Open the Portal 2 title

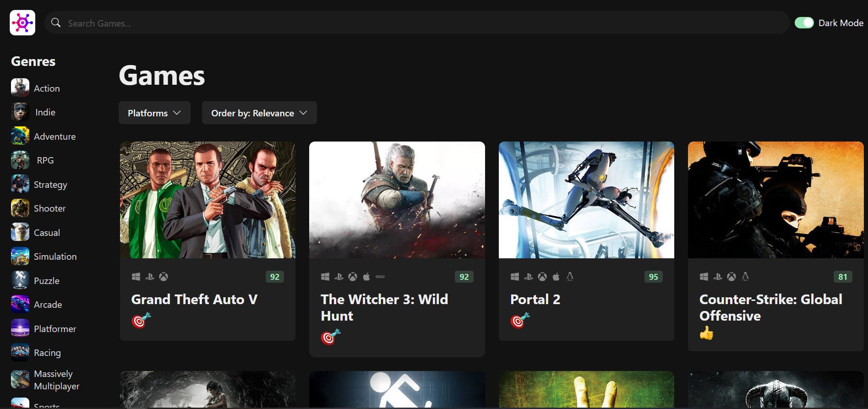click(x=535, y=299)
